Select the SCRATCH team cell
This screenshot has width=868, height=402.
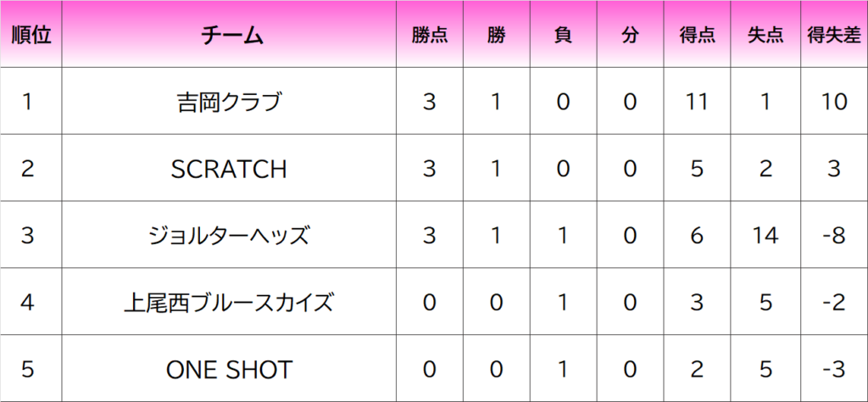(229, 168)
